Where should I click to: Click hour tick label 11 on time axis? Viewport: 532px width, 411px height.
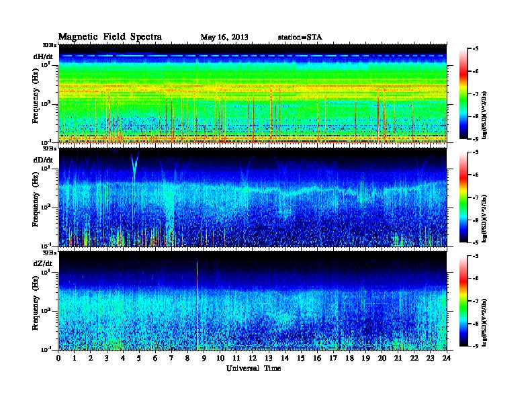pyautogui.click(x=236, y=358)
